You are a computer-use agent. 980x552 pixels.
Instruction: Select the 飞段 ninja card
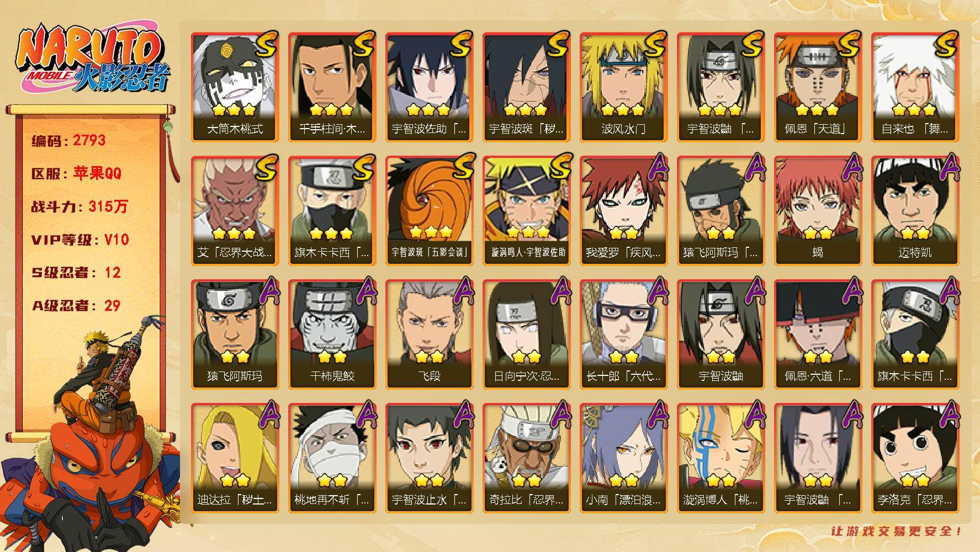429,334
